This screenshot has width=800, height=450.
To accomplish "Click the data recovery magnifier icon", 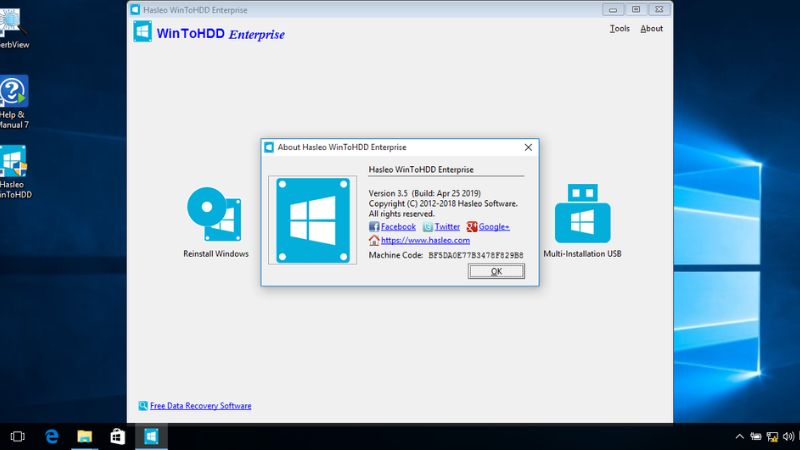I will tap(143, 406).
